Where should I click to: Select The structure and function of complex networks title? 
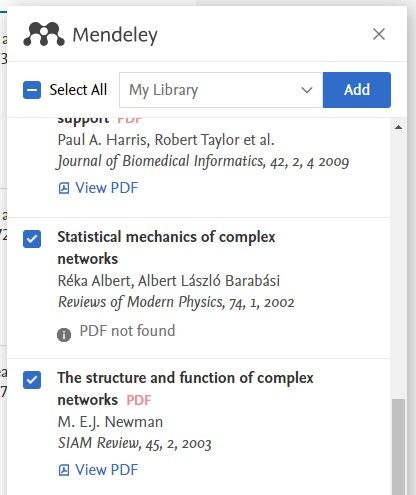click(x=185, y=389)
